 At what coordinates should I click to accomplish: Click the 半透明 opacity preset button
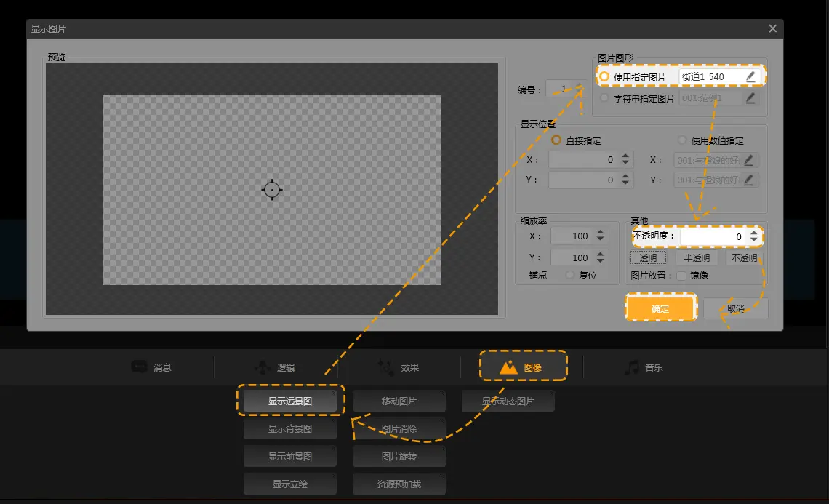697,257
